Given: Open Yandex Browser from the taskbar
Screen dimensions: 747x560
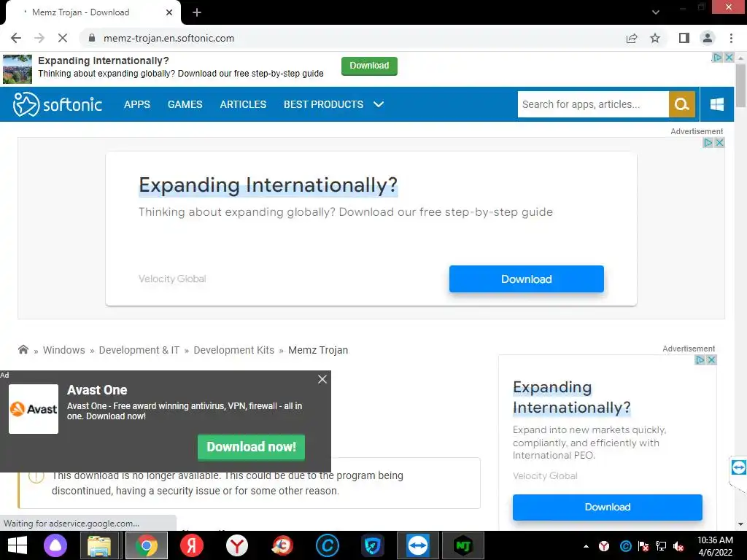Looking at the screenshot, I should (x=237, y=545).
